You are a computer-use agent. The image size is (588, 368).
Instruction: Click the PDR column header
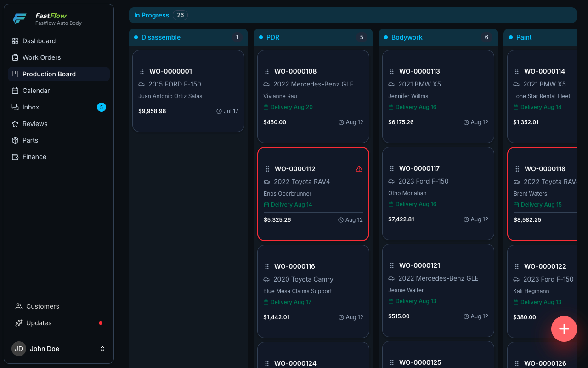pos(313,37)
